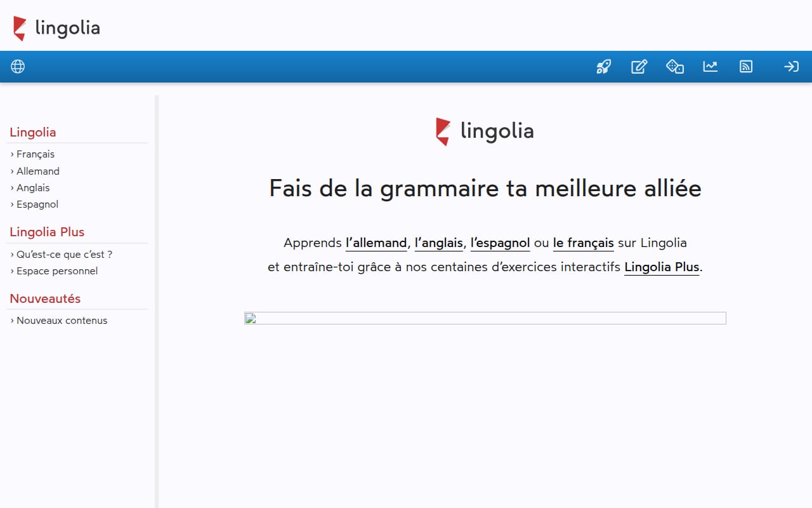Open the bold Lingolia Plus link in the paragraph
Screen dimensions: 812x508
point(662,267)
